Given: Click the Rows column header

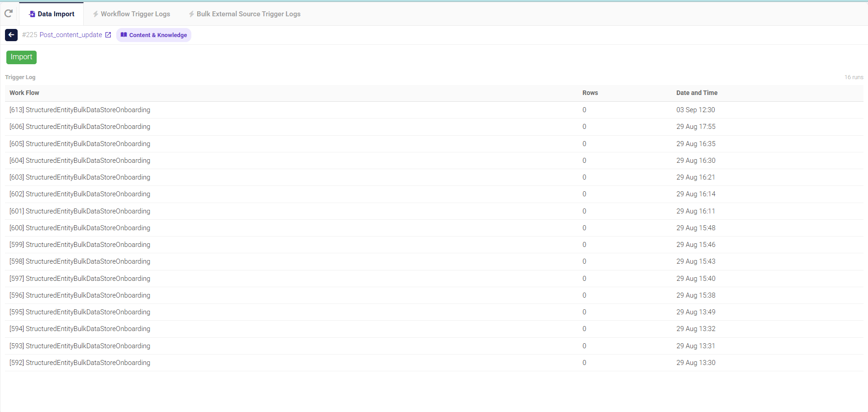Looking at the screenshot, I should 590,93.
